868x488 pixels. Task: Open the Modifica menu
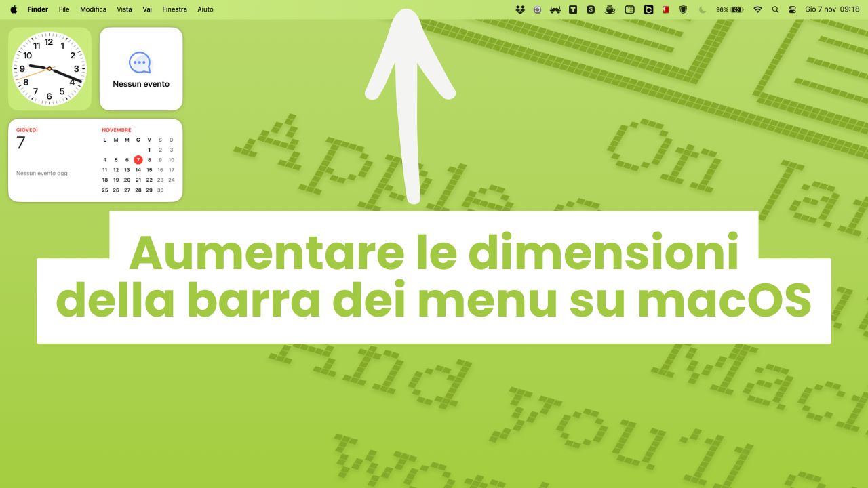point(93,9)
